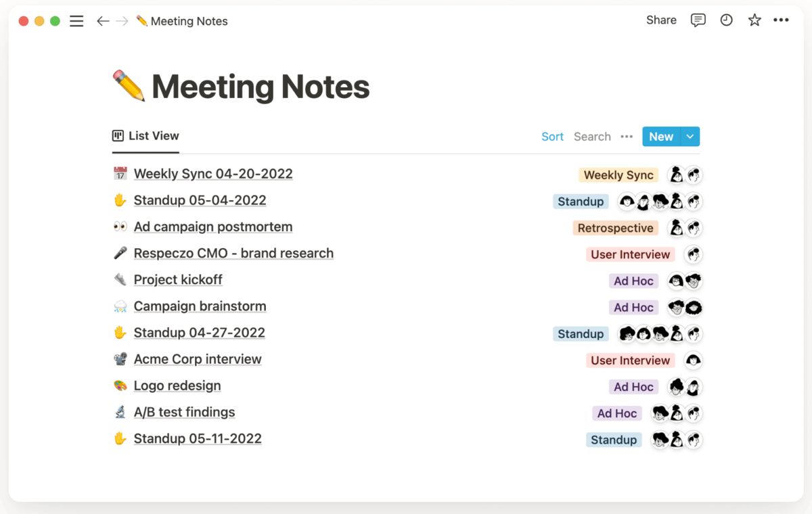Favorite this page using the star icon
This screenshot has height=514, width=812.
(754, 20)
